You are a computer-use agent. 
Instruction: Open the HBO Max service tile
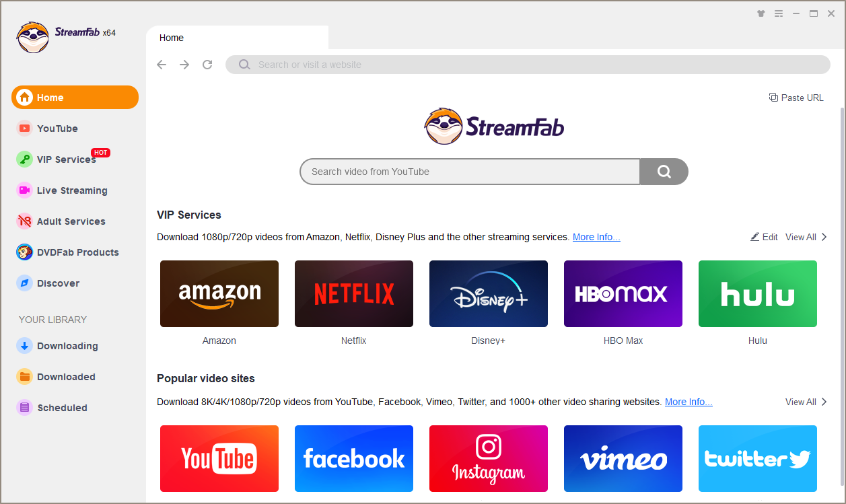pos(623,294)
